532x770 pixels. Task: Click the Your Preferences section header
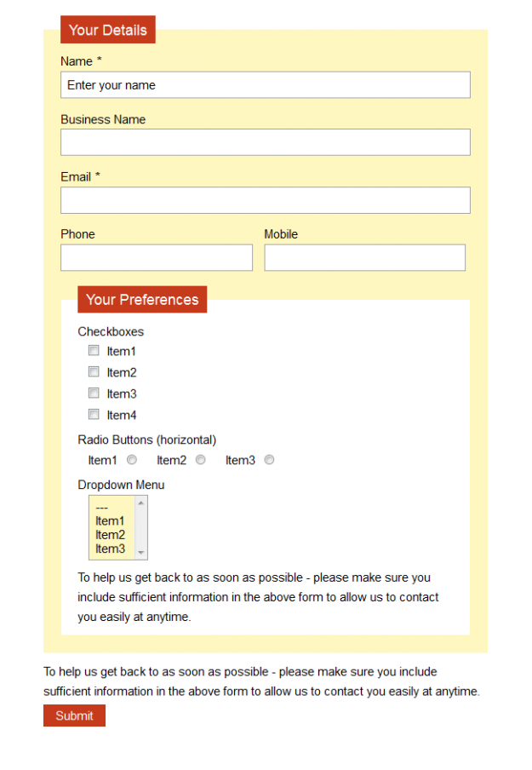click(x=142, y=300)
